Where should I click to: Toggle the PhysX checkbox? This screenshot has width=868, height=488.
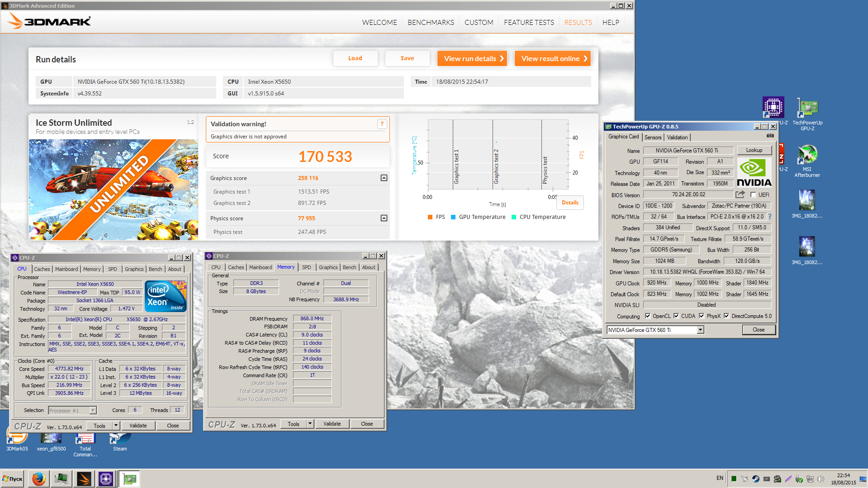[702, 316]
